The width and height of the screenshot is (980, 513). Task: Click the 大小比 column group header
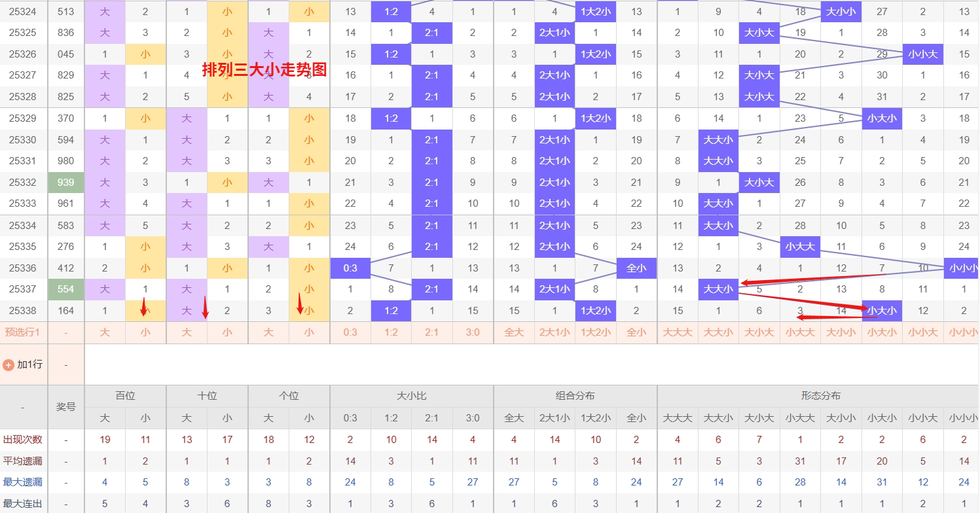tap(411, 396)
